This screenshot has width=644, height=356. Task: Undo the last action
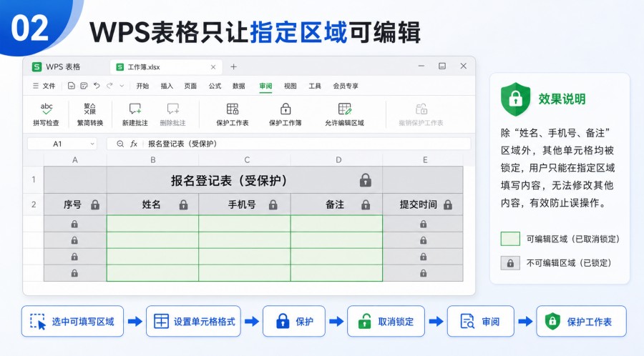[x=97, y=86]
